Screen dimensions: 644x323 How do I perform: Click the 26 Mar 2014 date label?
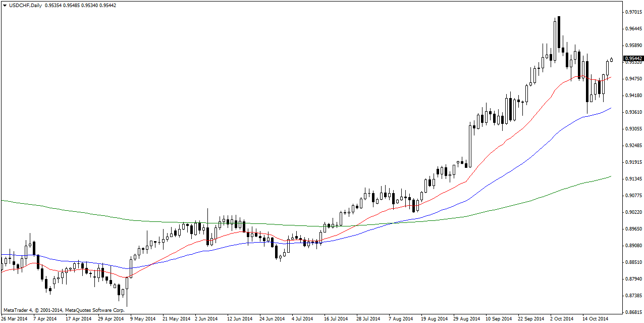coord(14,319)
